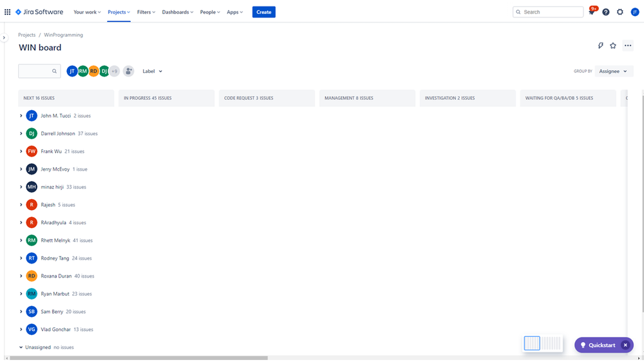This screenshot has width=644, height=362.
Task: Click the board minimap thumbnail
Action: click(x=543, y=343)
